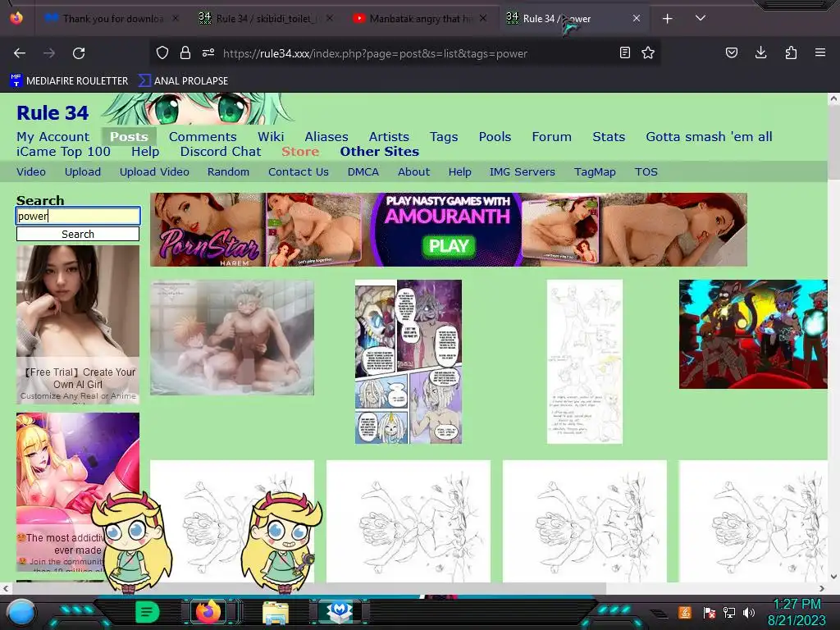The width and height of the screenshot is (840, 630).
Task: Click the Firefox logo at tab bar start
Action: click(16, 18)
